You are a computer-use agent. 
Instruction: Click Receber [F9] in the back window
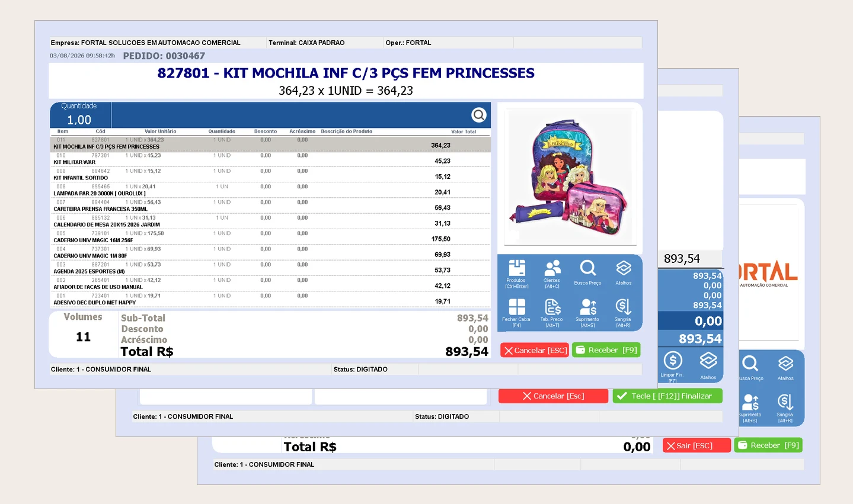pyautogui.click(x=768, y=445)
